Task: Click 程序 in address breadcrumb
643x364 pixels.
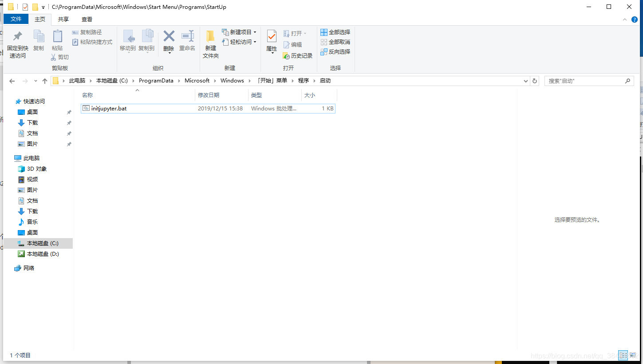Action: pyautogui.click(x=304, y=81)
